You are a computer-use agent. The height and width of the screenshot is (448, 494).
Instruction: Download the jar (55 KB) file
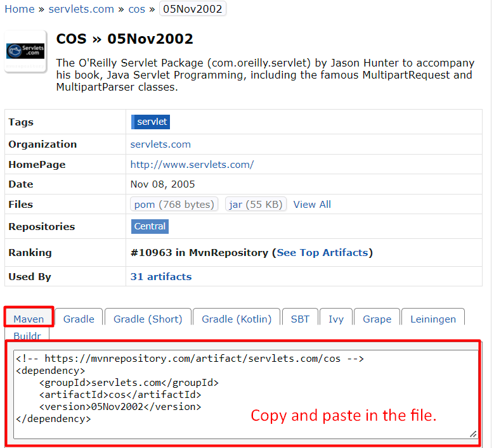pos(256,204)
